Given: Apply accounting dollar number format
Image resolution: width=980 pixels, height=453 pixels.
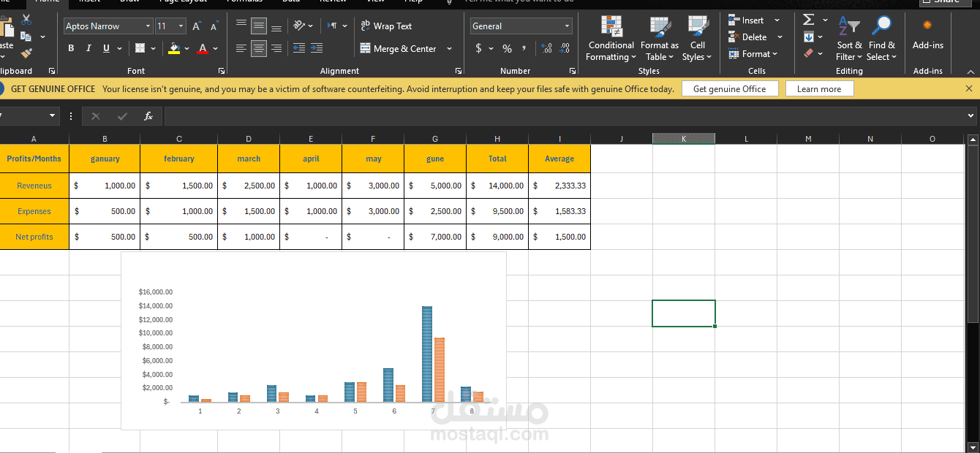Looking at the screenshot, I should (478, 48).
